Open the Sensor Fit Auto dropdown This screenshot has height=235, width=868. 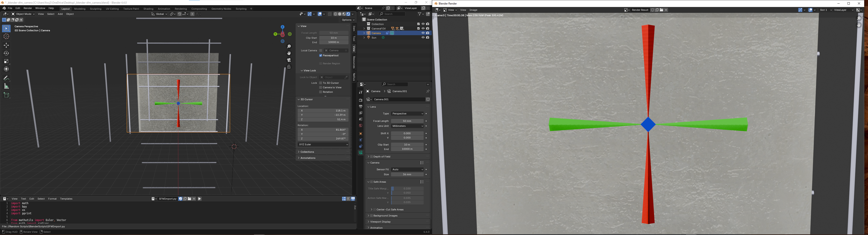click(x=407, y=169)
